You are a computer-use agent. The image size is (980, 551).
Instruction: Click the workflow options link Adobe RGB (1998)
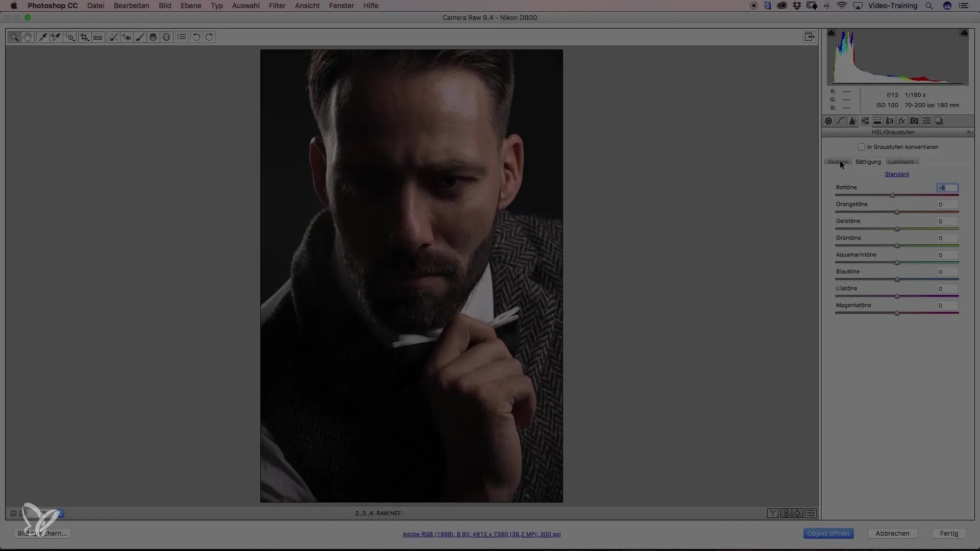point(481,534)
